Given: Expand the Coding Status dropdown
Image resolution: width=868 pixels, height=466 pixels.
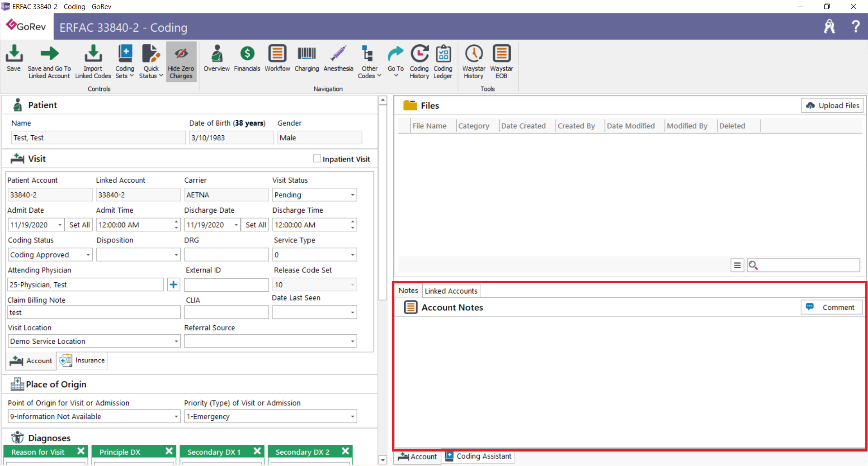Looking at the screenshot, I should coord(88,255).
